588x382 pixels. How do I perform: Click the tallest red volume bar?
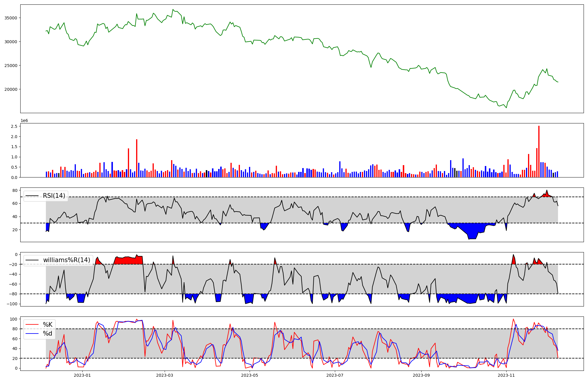click(539, 151)
